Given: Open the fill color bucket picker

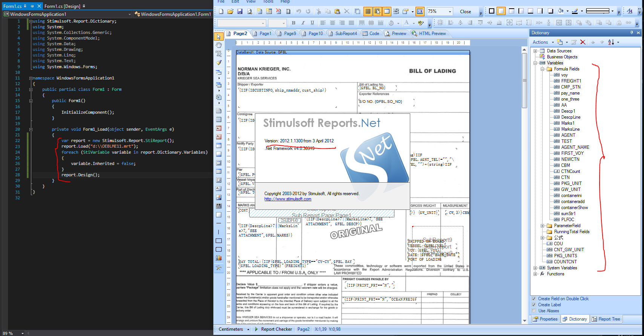Looking at the screenshot, I should (561, 11).
